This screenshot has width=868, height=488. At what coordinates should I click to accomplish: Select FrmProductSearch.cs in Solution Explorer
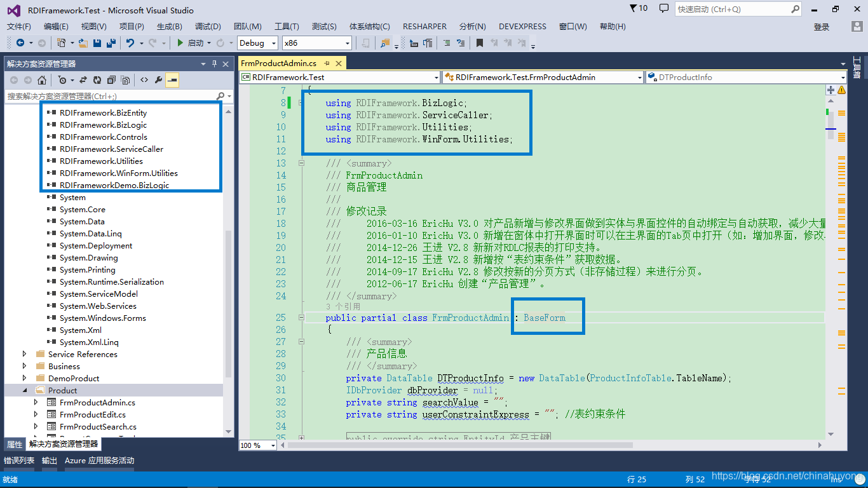point(98,426)
